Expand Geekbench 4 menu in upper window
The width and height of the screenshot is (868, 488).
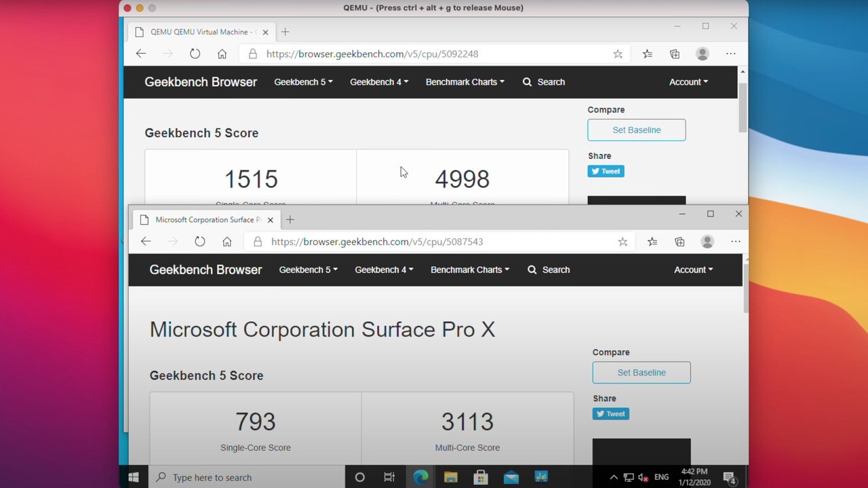(x=378, y=82)
